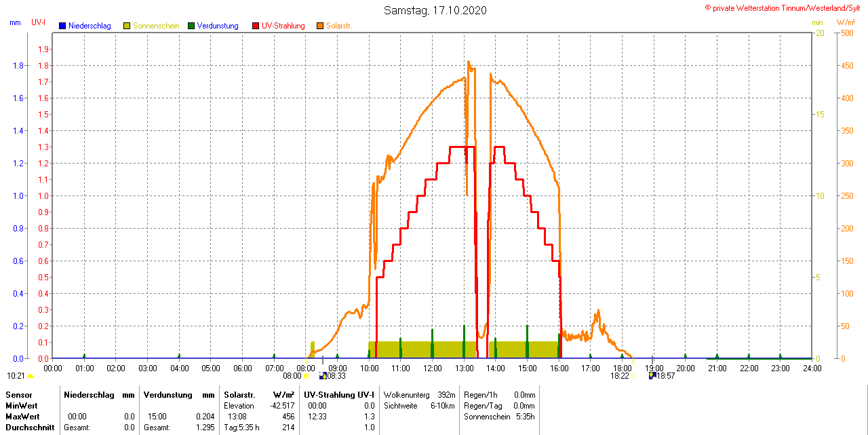Select the Niederschlag legend label
Viewport: 868px width, 435px height.
point(90,26)
